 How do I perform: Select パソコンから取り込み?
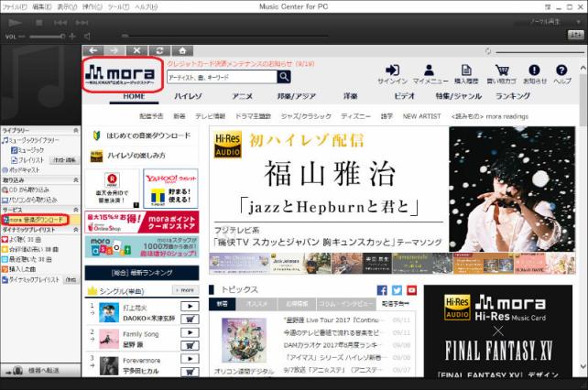[29, 200]
